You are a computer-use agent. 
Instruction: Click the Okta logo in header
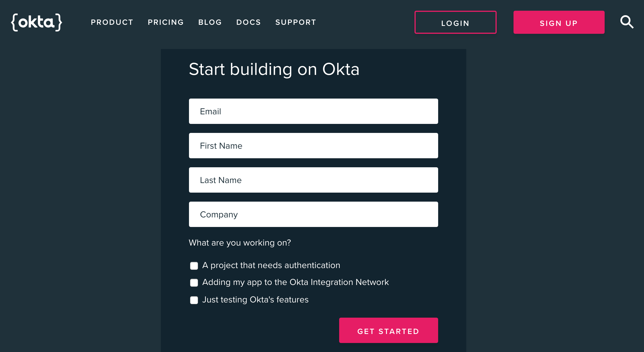point(37,22)
